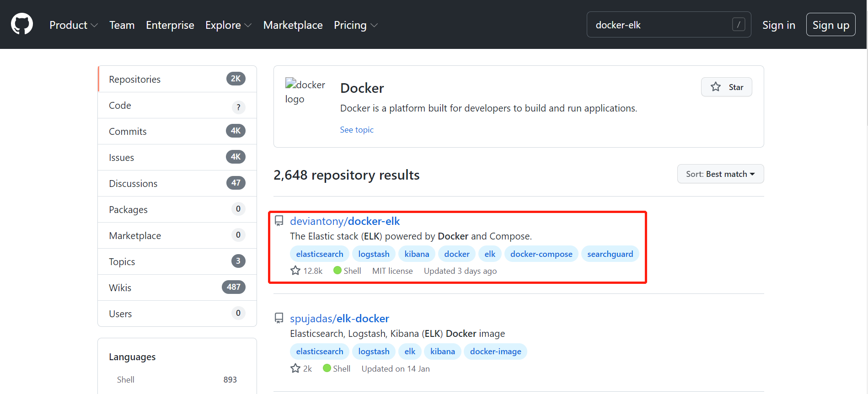Viewport: 868px width, 394px height.
Task: Click the 2,648 repository results heading
Action: pos(347,175)
